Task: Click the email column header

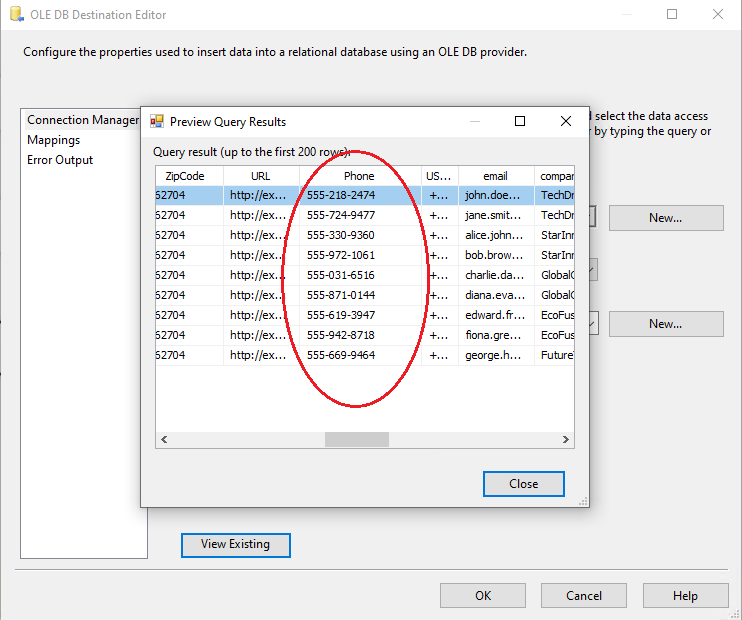Action: [x=495, y=176]
